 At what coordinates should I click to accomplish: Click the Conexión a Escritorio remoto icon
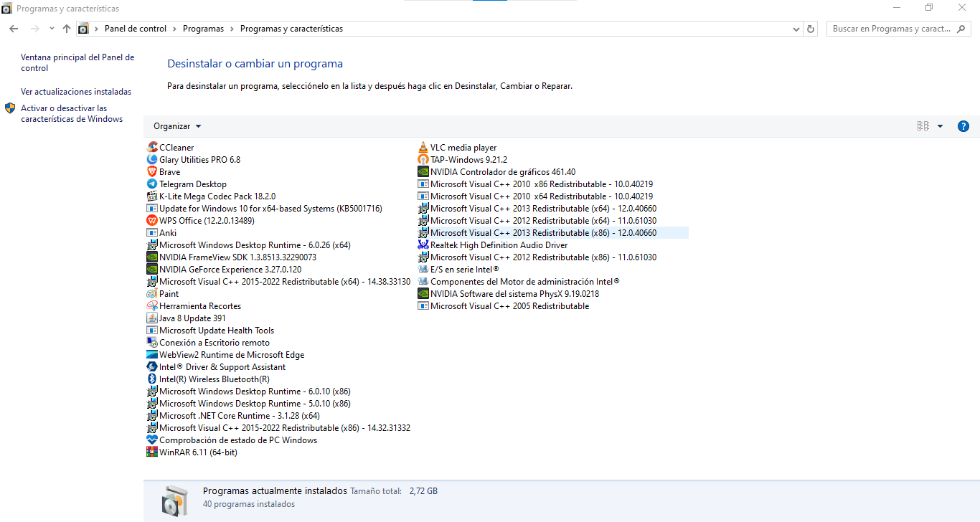(152, 343)
